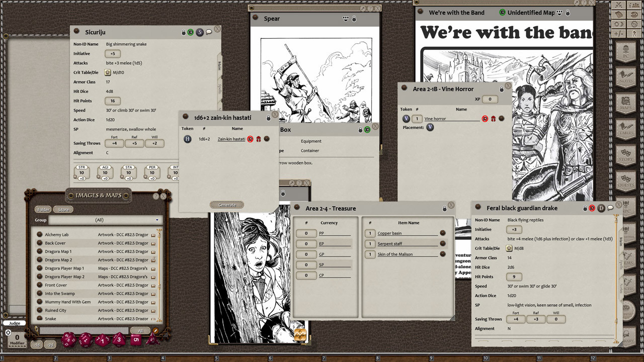Viewport: 644px width, 362px height.
Task: Open the Judge identity selector
Action: [15, 323]
